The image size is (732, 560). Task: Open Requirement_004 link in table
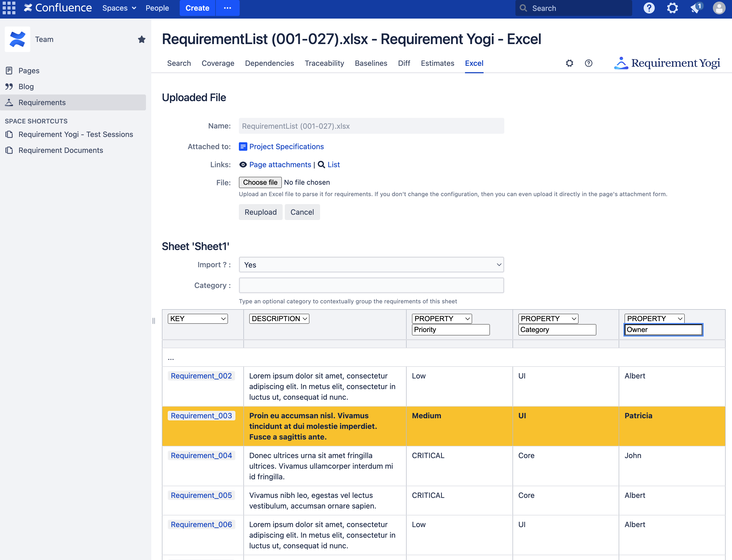click(x=201, y=455)
